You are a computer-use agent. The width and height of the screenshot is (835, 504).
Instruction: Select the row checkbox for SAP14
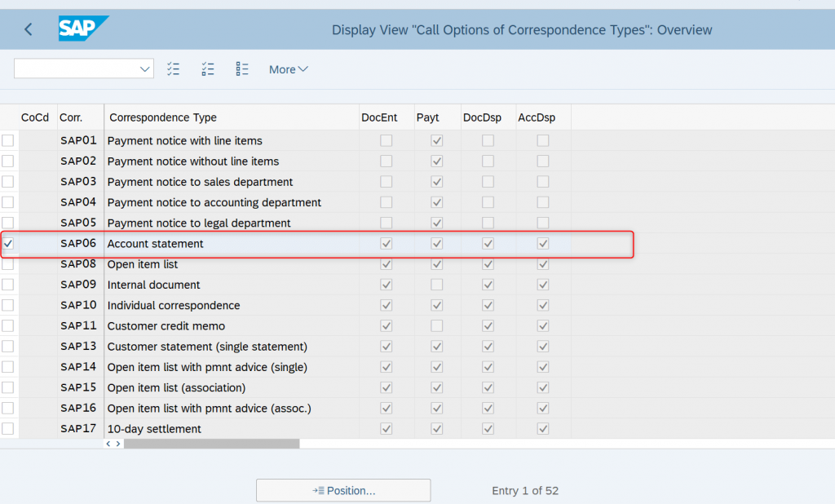[8, 367]
